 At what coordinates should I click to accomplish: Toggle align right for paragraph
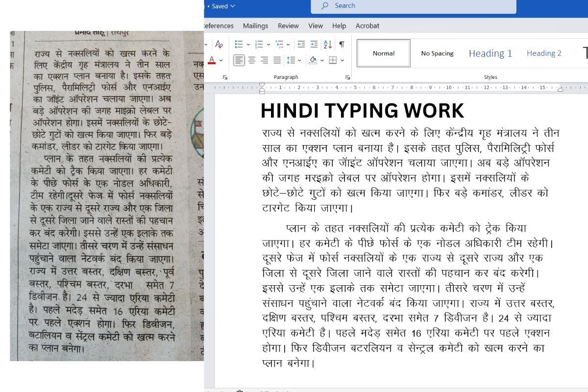pos(264,60)
